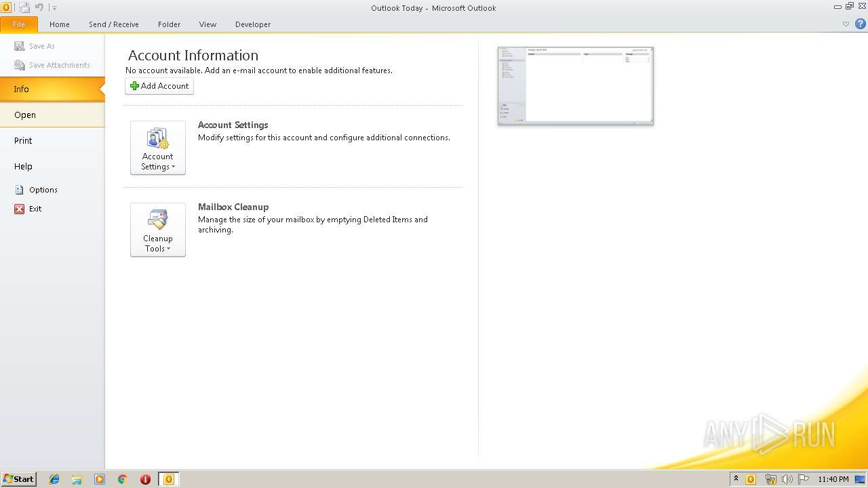Open the File tab
The width and height of the screenshot is (868, 488).
pyautogui.click(x=19, y=24)
